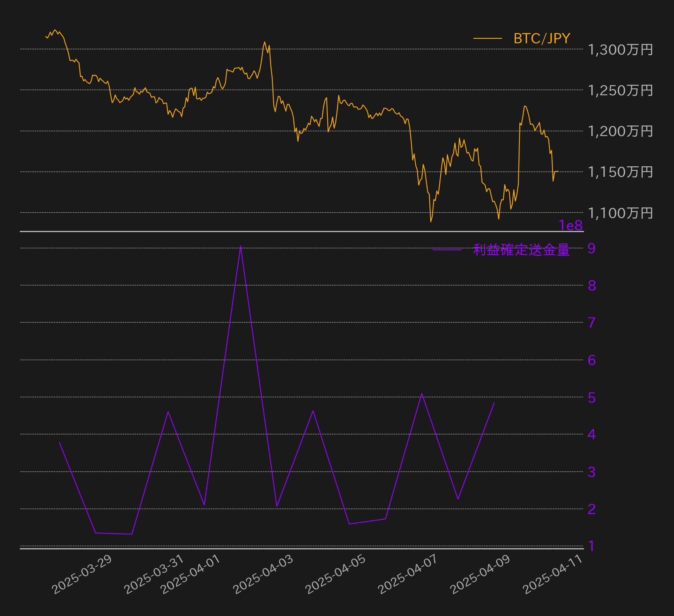
Task: Click the orange BTC/JPY legend line
Action: click(488, 39)
